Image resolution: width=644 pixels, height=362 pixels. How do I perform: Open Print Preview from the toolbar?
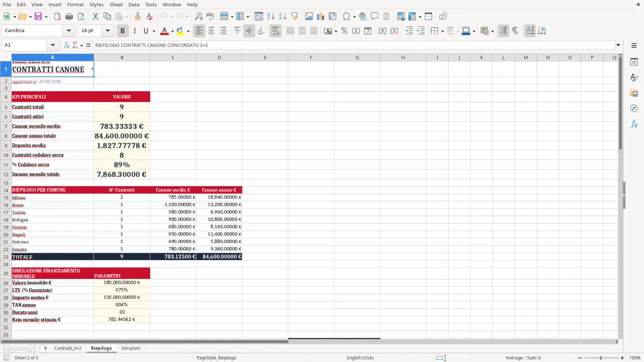click(x=80, y=17)
